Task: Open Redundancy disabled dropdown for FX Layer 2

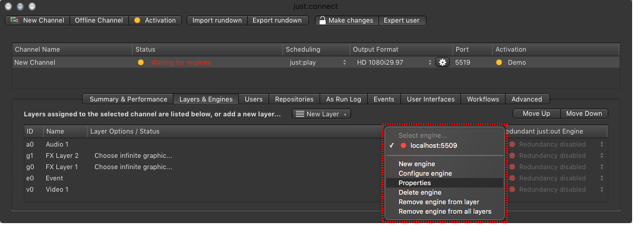Action: 557,155
